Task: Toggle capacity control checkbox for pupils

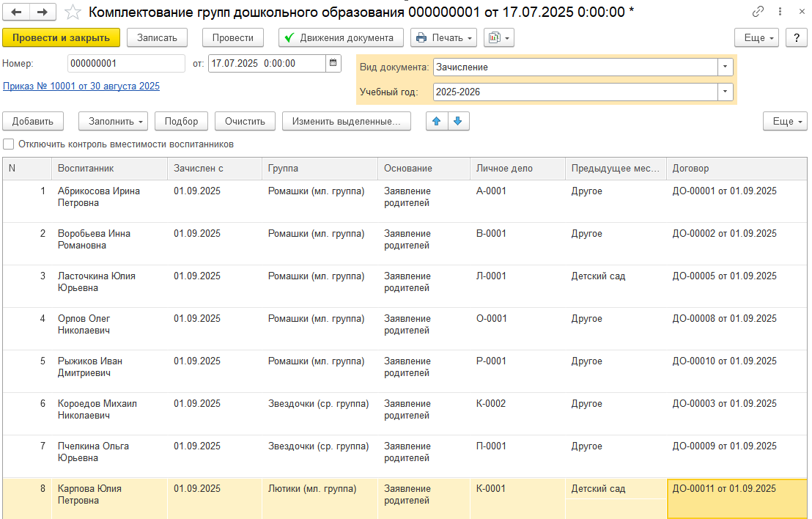Action: click(x=9, y=144)
